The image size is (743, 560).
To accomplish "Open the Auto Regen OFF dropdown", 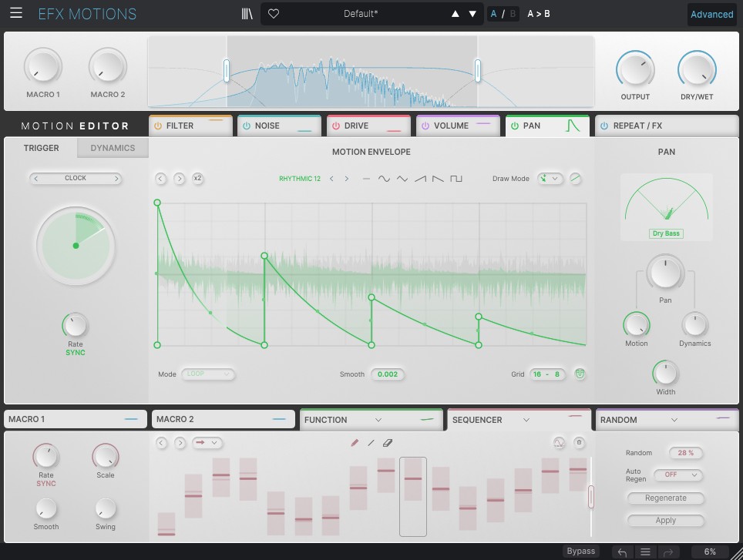I will pyautogui.click(x=677, y=474).
